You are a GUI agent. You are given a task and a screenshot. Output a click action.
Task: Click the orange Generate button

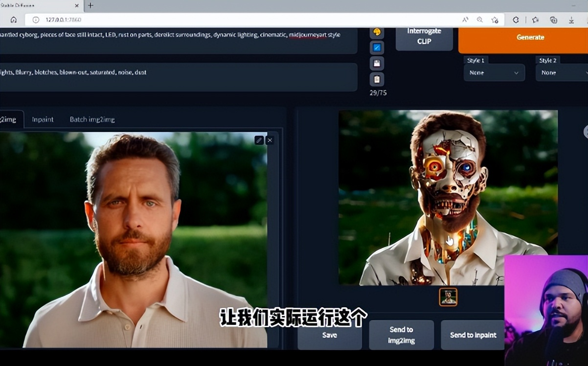click(x=530, y=37)
